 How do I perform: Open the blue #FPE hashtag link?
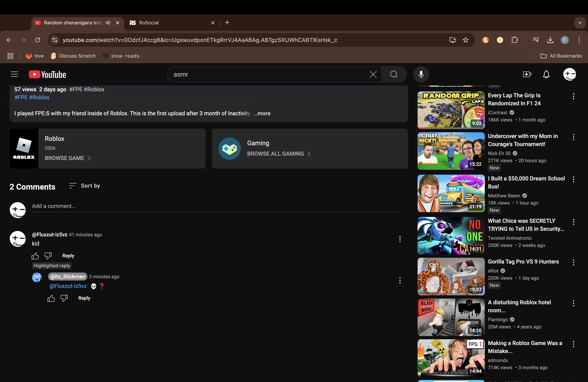tap(21, 97)
